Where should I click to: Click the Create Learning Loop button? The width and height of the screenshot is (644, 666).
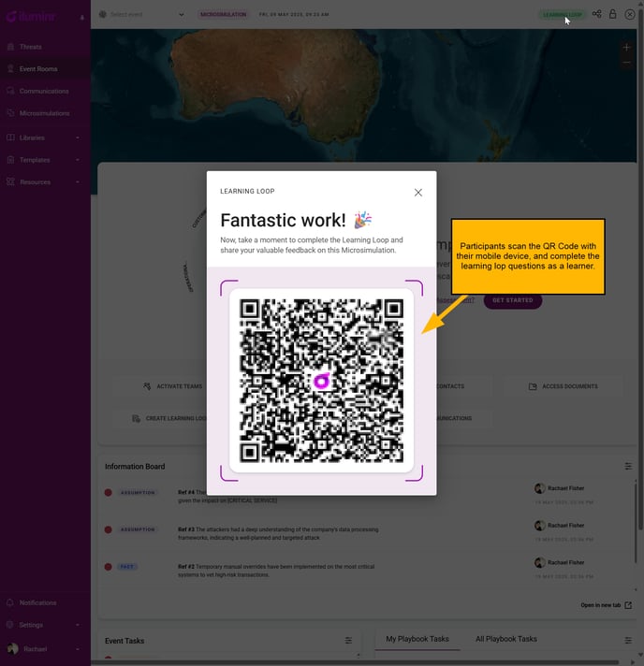pos(168,418)
